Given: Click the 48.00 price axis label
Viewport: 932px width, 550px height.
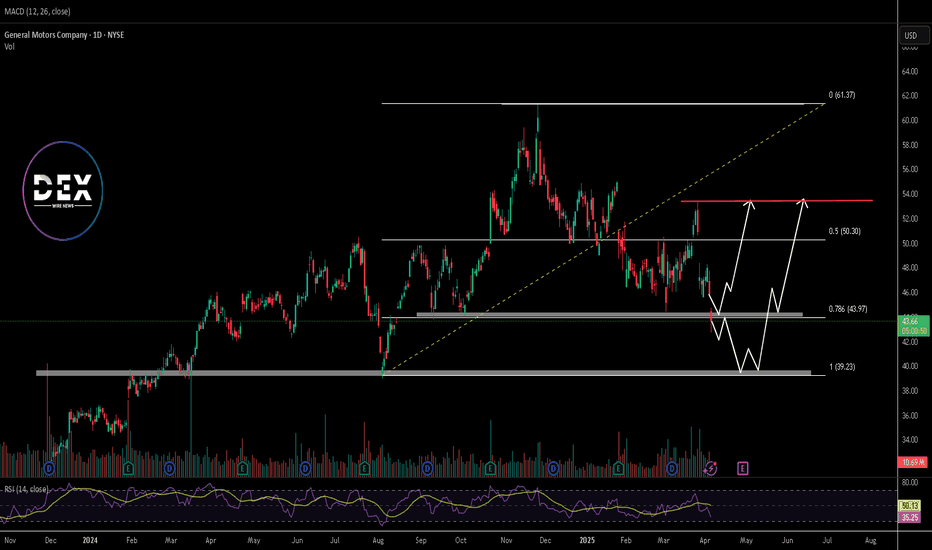Looking at the screenshot, I should click(x=910, y=268).
